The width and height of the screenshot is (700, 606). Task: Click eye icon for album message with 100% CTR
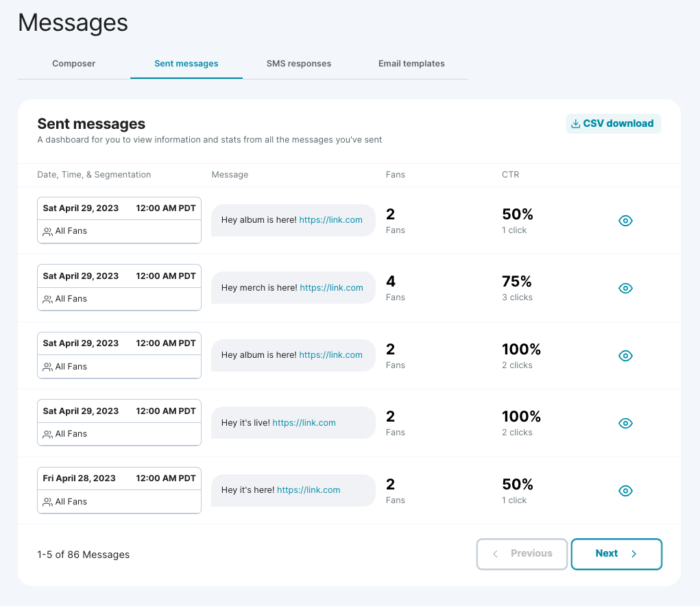coord(625,356)
